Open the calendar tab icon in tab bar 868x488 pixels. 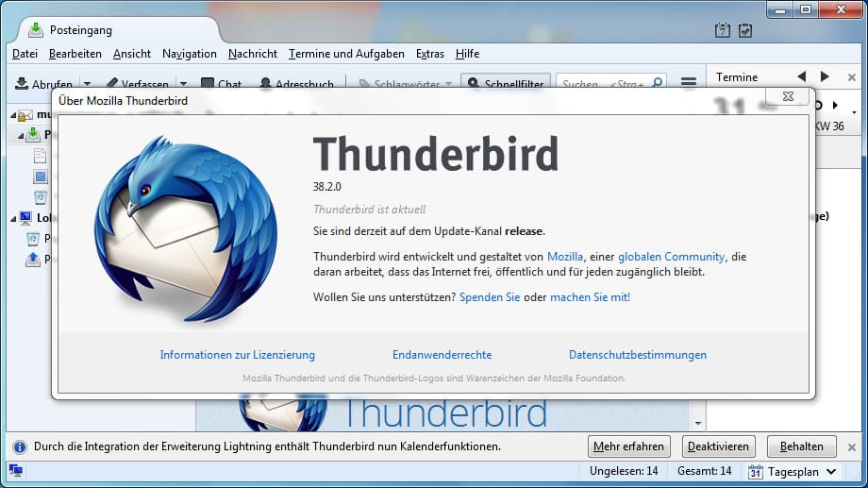tap(722, 30)
